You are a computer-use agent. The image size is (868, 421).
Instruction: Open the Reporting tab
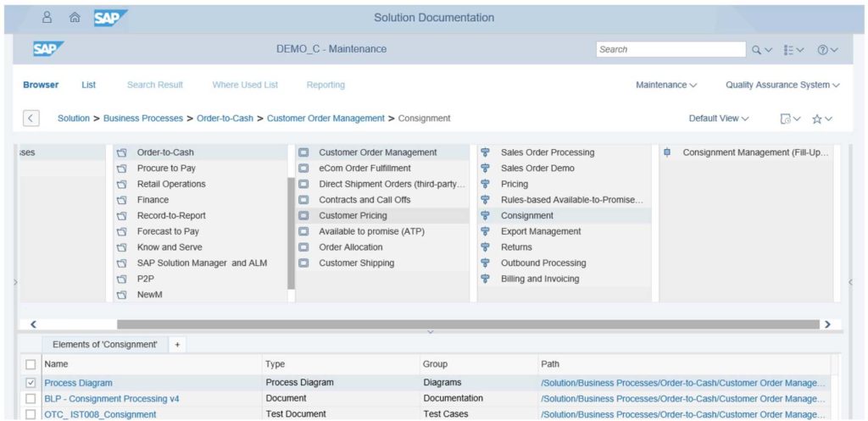tap(325, 86)
